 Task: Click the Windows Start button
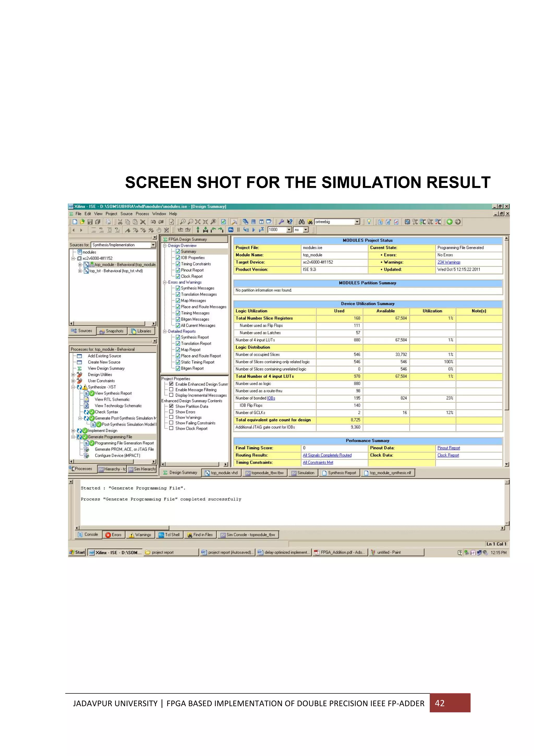(77, 552)
